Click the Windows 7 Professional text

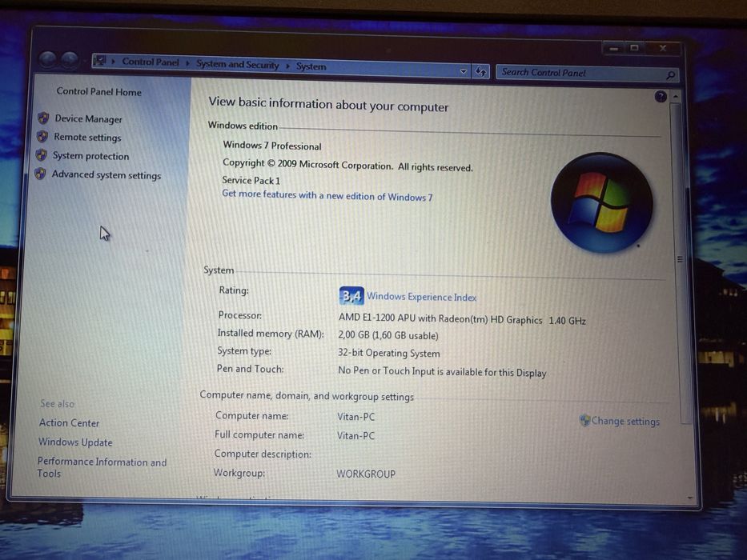[x=272, y=146]
